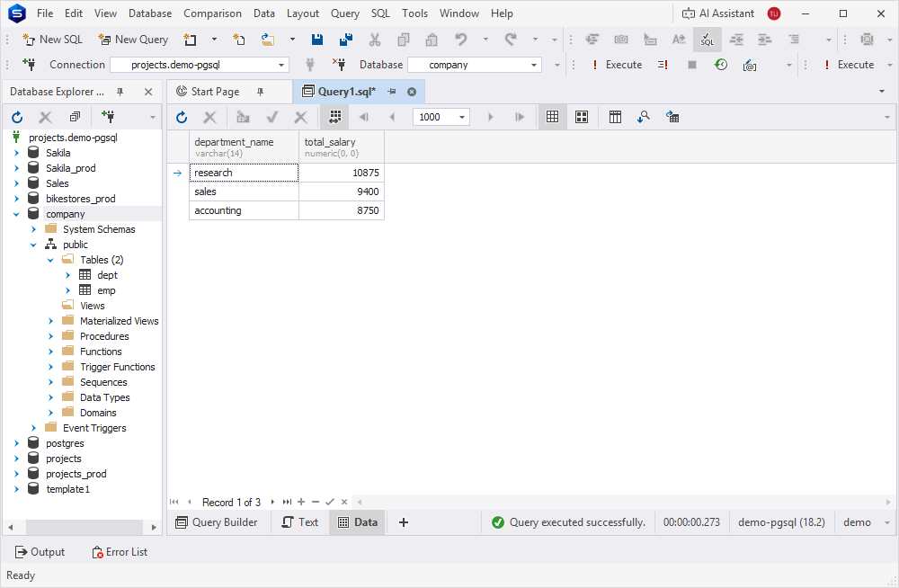Viewport: 899px width, 588px height.
Task: Collapse the company database node
Action: pyautogui.click(x=16, y=214)
